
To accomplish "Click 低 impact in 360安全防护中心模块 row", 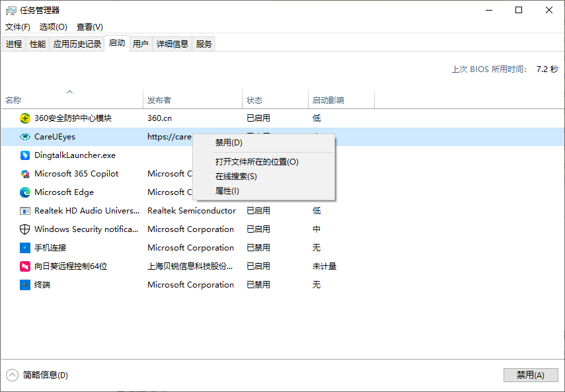I will 317,118.
